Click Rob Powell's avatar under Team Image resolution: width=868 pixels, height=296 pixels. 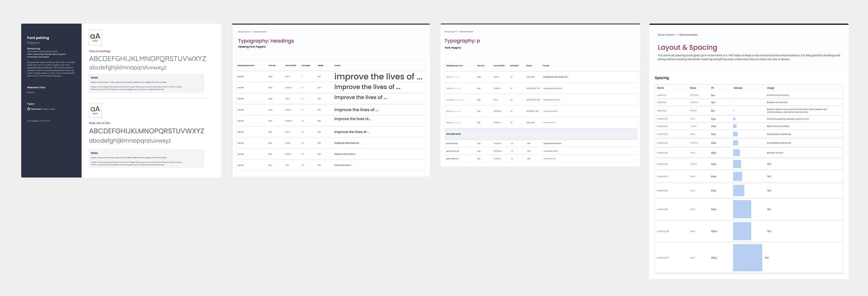pos(29,109)
